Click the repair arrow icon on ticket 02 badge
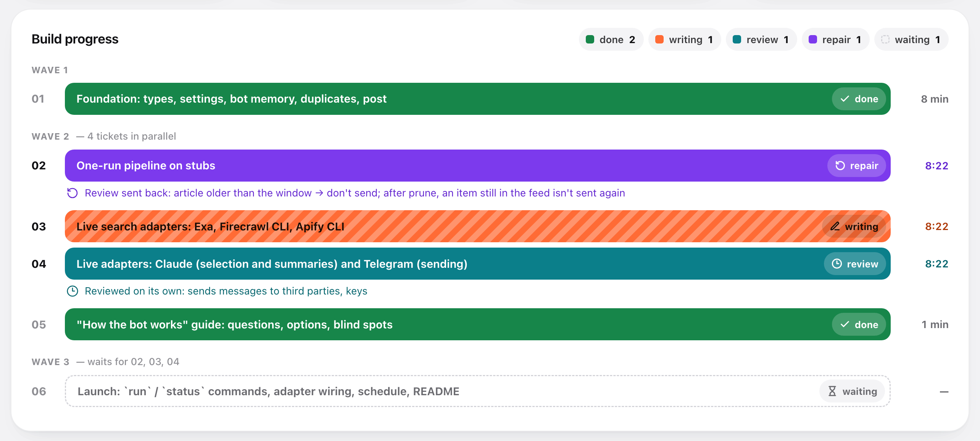Viewport: 980px width, 441px height. coord(840,166)
